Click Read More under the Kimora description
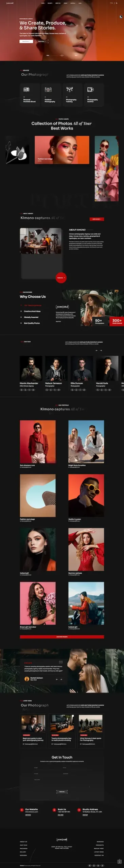The width and height of the screenshot is (124, 868). pyautogui.click(x=58, y=321)
